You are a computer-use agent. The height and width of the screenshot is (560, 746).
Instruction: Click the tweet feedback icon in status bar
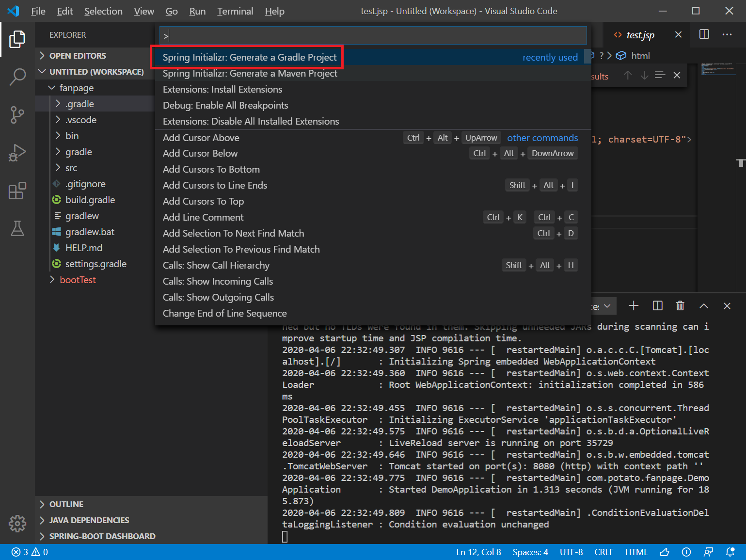[665, 552]
